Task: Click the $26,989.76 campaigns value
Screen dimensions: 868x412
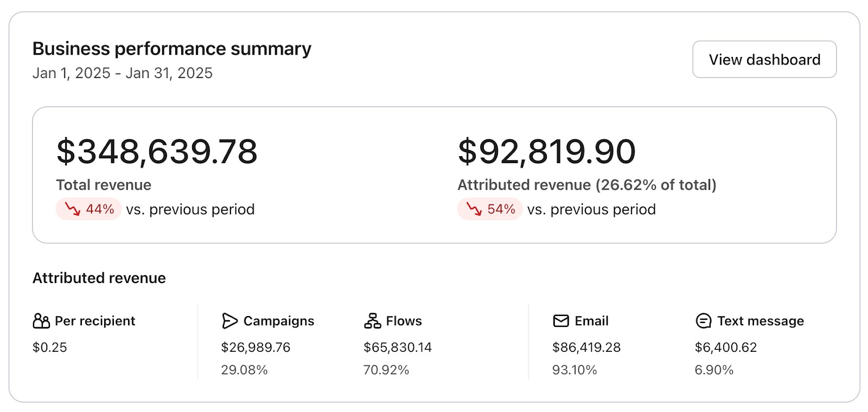Action: (256, 347)
